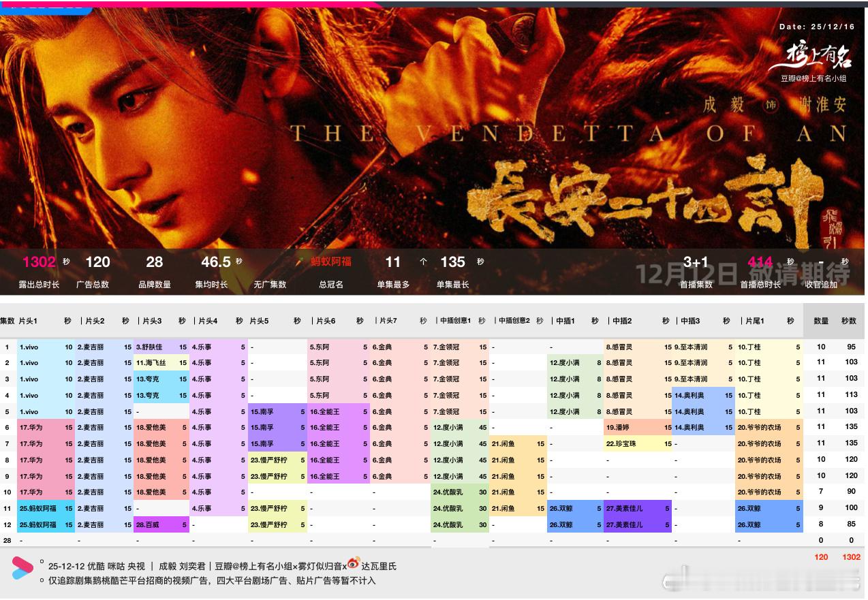Click the 中插3 column header
The width and height of the screenshot is (868, 600).
click(x=690, y=321)
